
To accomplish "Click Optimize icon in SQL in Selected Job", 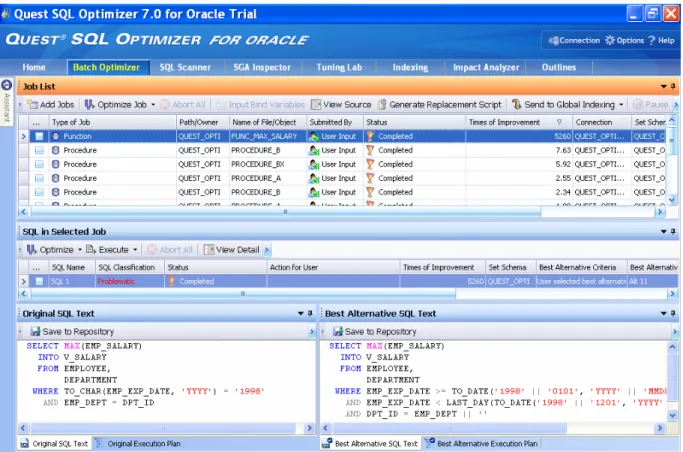I will coord(31,250).
